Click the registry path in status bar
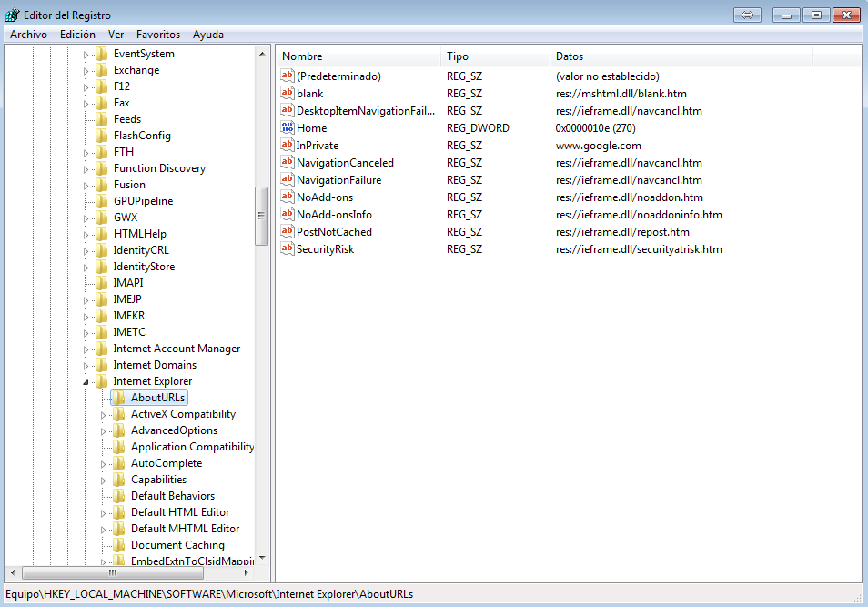Viewport: 868px width, 607px height. click(x=209, y=594)
